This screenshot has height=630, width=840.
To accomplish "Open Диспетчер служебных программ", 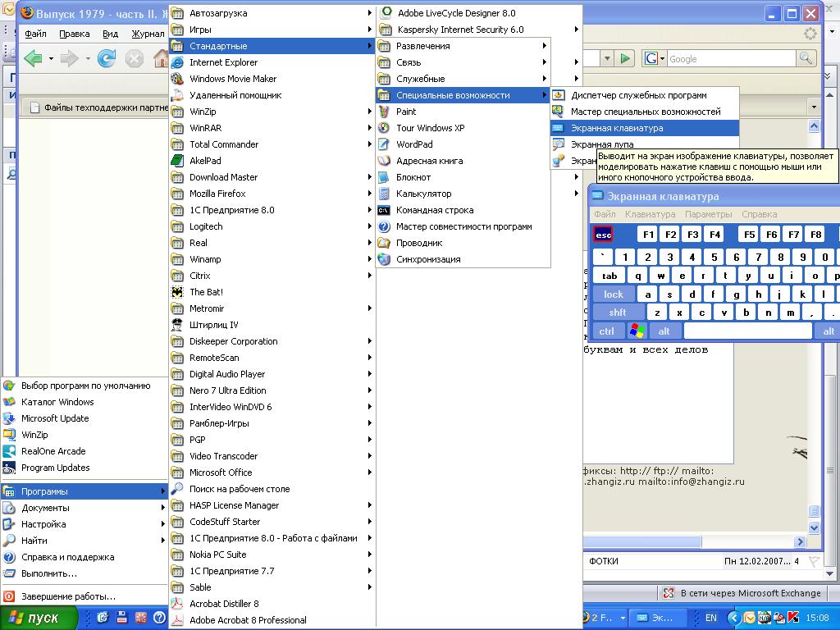I will [645, 95].
